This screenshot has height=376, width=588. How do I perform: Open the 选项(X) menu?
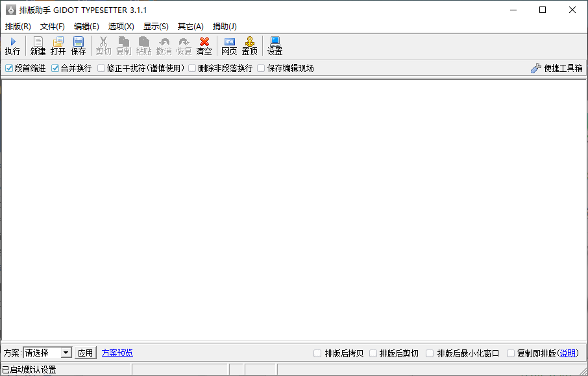[x=121, y=26]
